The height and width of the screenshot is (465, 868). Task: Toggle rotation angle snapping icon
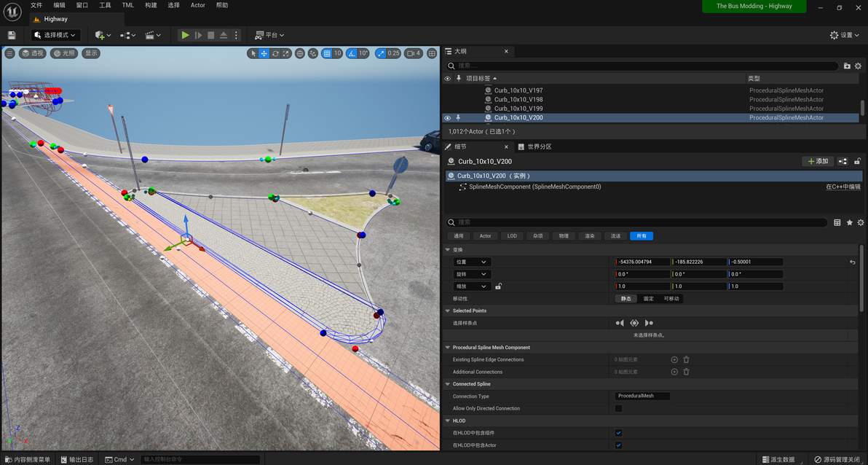351,53
